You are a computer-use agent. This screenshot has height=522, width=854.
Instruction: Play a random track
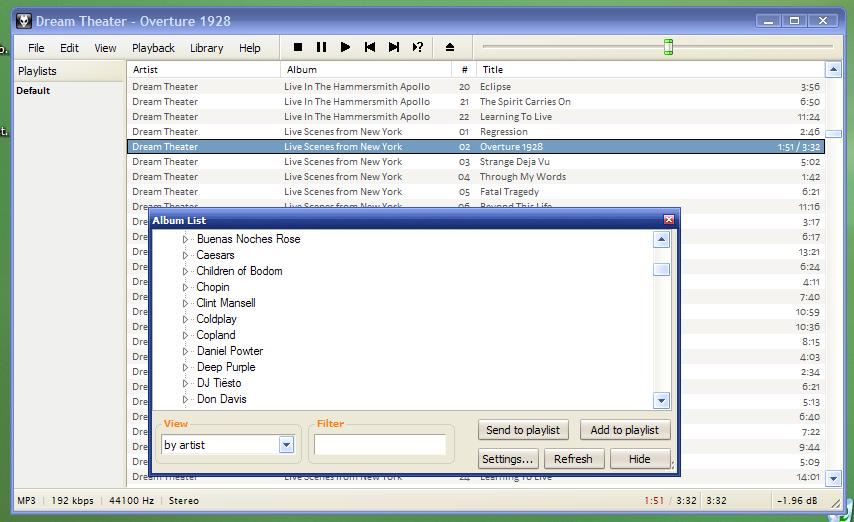pyautogui.click(x=418, y=47)
